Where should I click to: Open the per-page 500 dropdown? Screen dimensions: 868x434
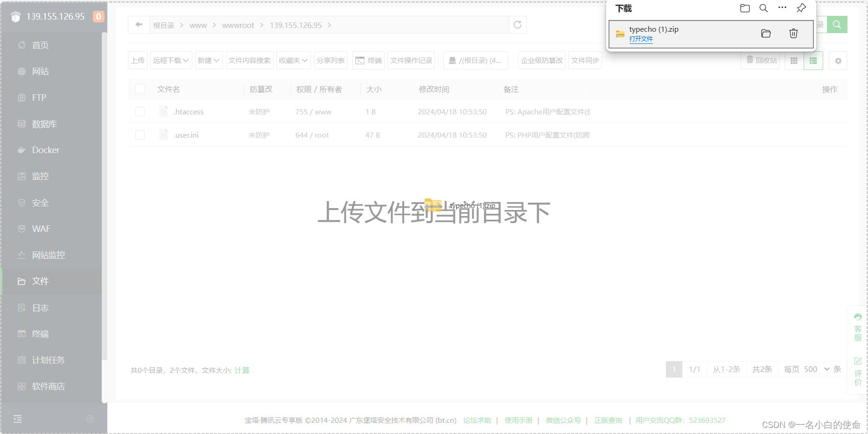[816, 369]
